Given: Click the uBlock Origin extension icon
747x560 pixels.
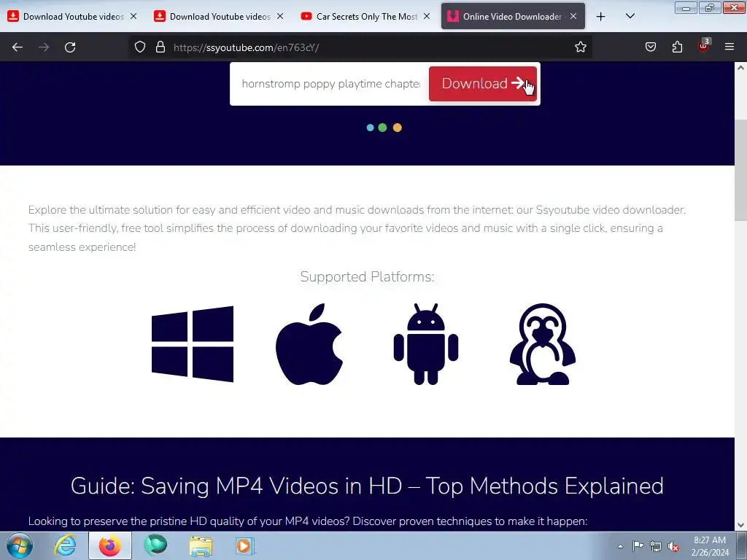Looking at the screenshot, I should click(x=704, y=46).
